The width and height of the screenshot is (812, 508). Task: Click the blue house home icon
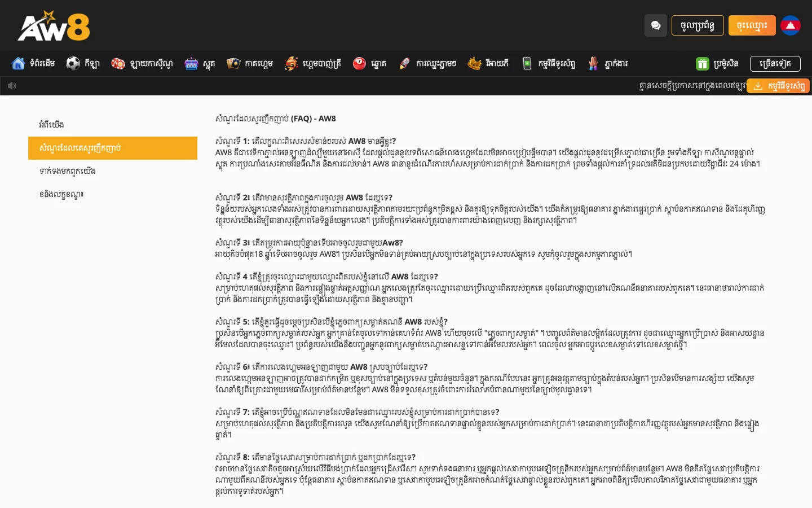pyautogui.click(x=18, y=64)
